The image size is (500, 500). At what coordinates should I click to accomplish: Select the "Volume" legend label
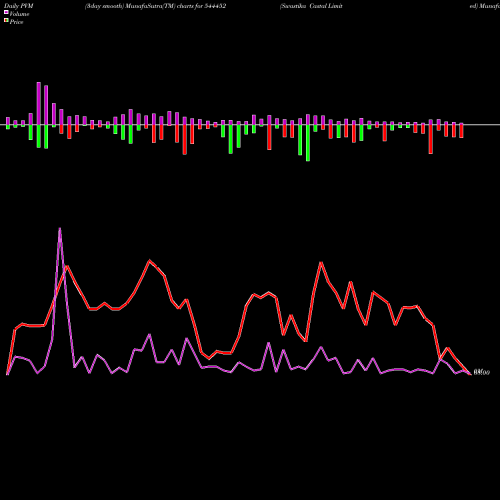click(x=19, y=14)
